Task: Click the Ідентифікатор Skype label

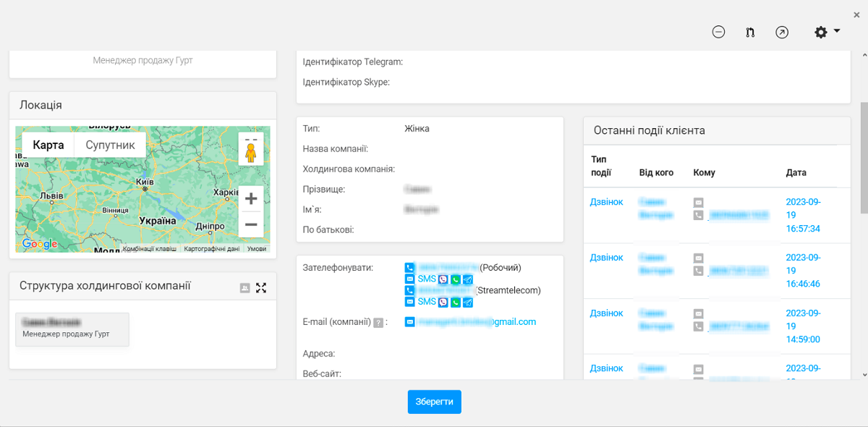Action: (x=346, y=83)
